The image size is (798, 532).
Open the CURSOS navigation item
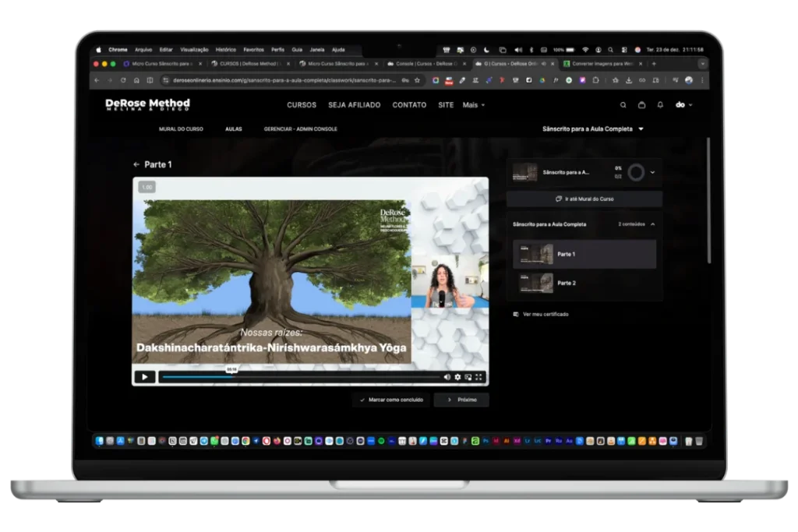click(x=302, y=105)
